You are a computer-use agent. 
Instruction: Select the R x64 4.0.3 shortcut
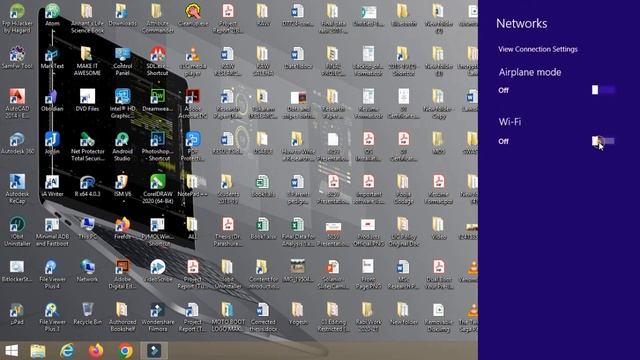coord(87,186)
